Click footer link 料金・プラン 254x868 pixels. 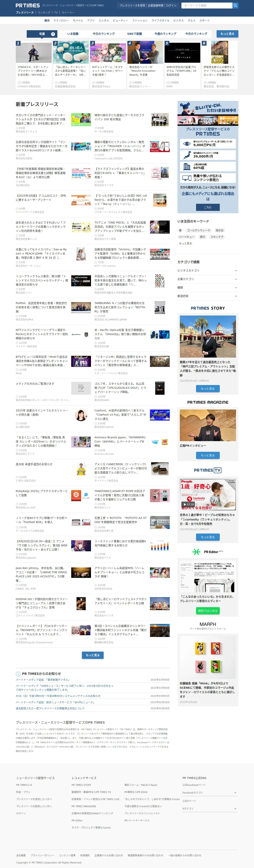(23, 792)
